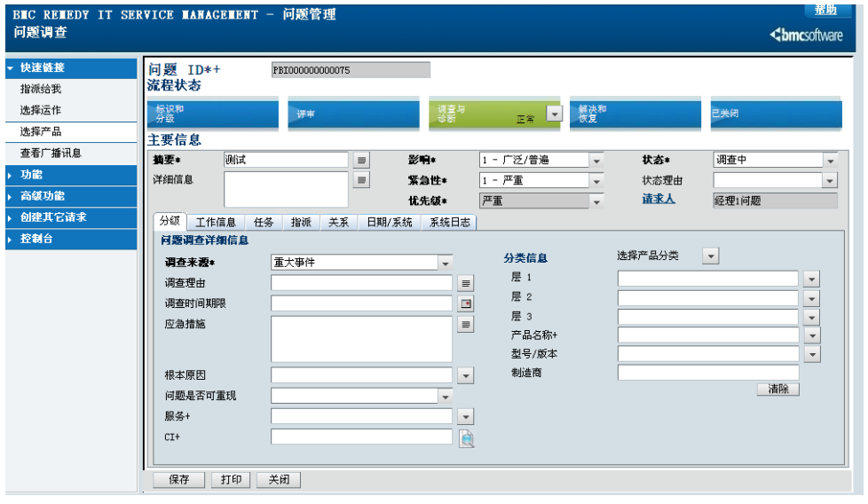Open the dropdown on the 调查与诊断 stage
Viewport: 868px width, 504px height.
click(x=554, y=114)
